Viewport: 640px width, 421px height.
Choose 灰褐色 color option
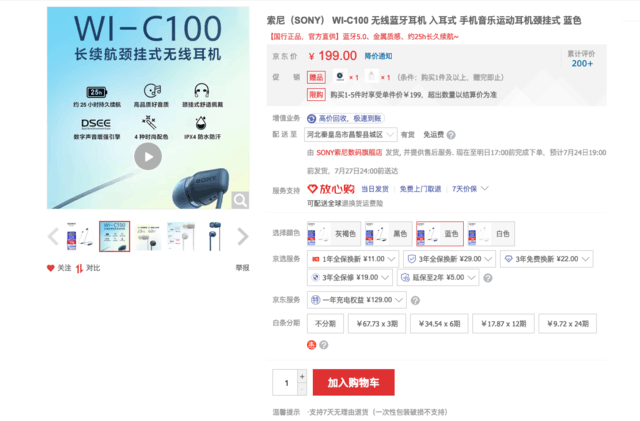click(x=334, y=234)
